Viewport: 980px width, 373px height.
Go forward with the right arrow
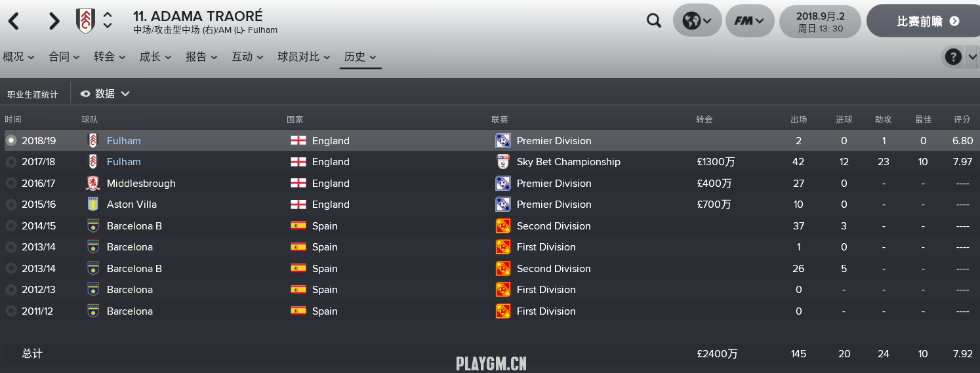tap(54, 21)
